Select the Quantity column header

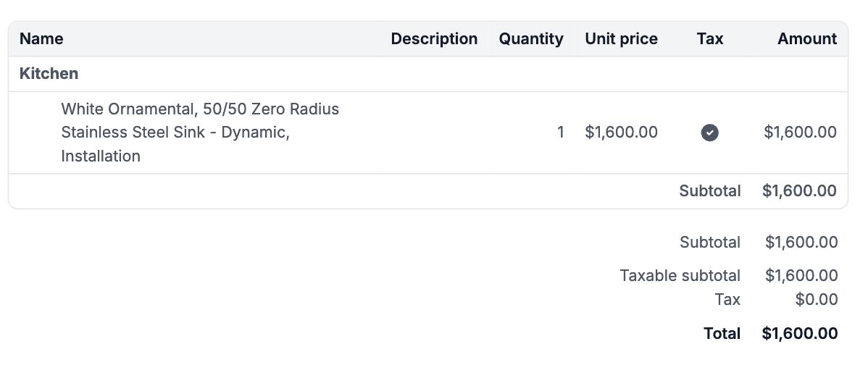(x=530, y=39)
